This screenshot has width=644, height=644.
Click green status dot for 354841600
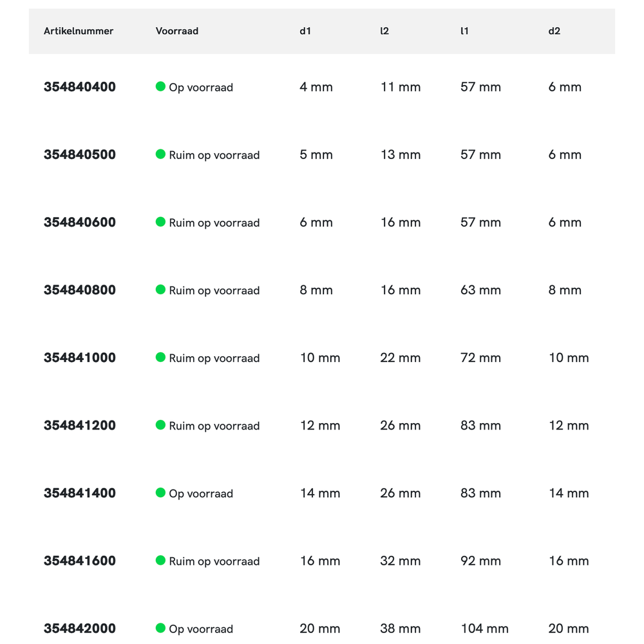[x=161, y=560]
